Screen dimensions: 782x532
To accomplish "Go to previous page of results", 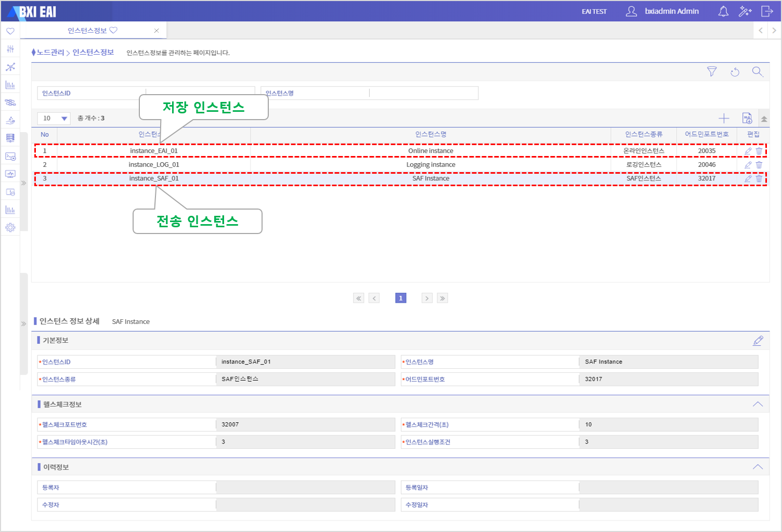I will click(374, 298).
